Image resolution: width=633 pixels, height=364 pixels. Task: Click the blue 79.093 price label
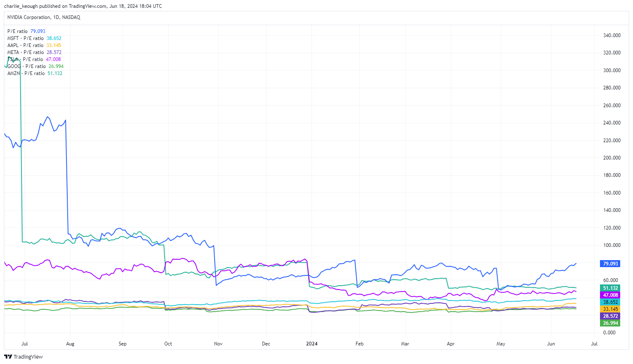click(x=610, y=264)
